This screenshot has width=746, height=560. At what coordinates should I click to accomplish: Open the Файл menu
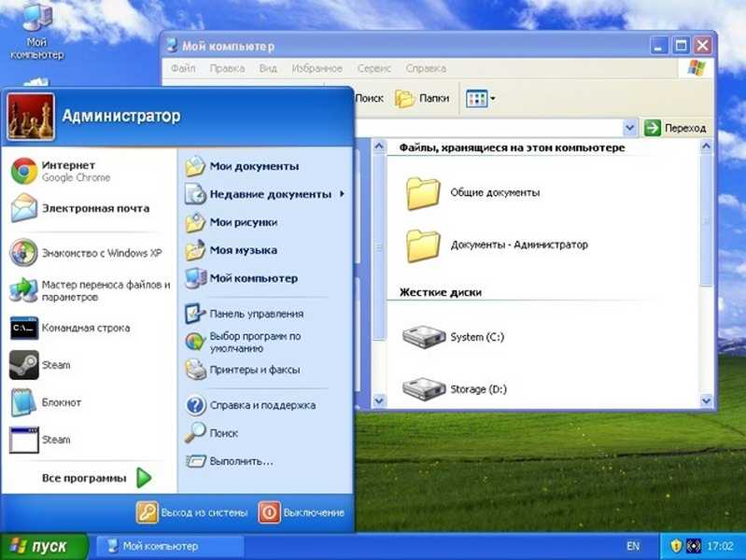(x=183, y=68)
